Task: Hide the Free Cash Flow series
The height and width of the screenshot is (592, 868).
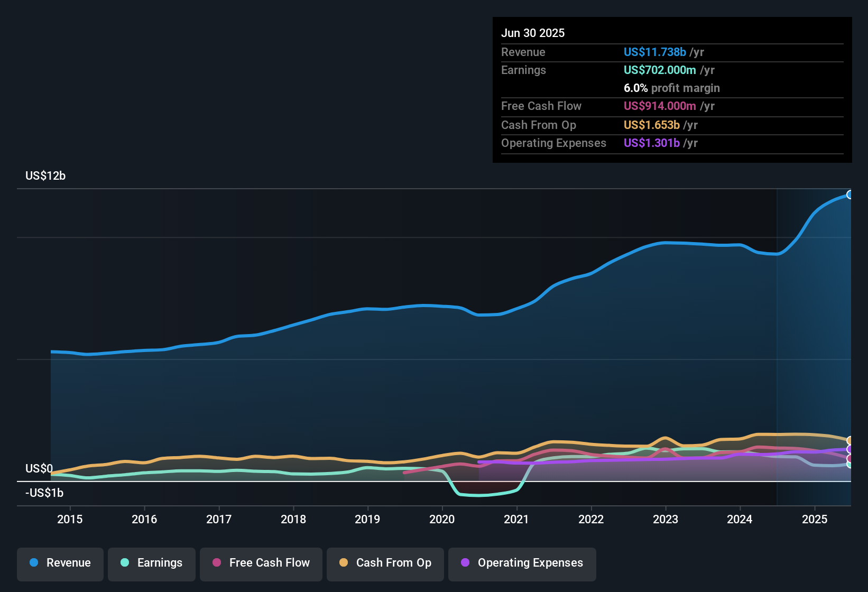Action: [261, 563]
